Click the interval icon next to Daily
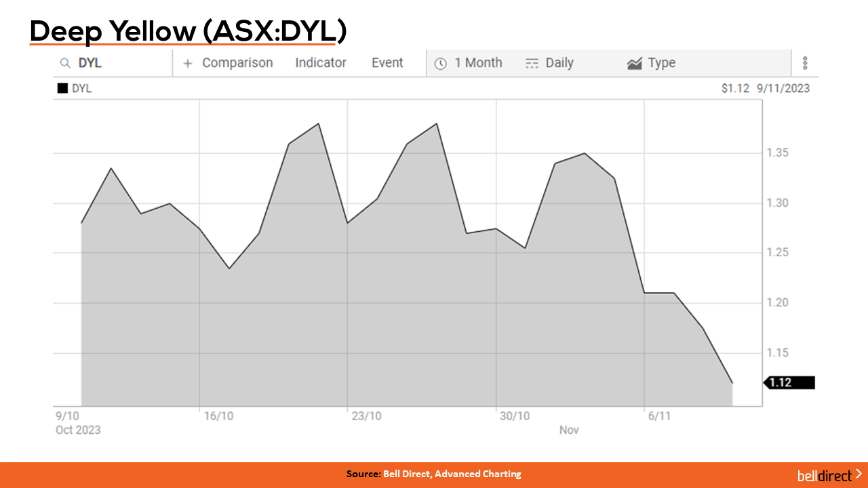This screenshot has width=868, height=488. [x=532, y=63]
